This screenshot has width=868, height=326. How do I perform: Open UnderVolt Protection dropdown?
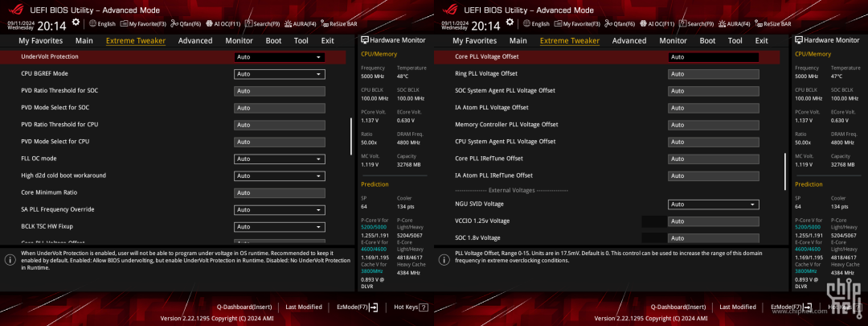(x=279, y=57)
